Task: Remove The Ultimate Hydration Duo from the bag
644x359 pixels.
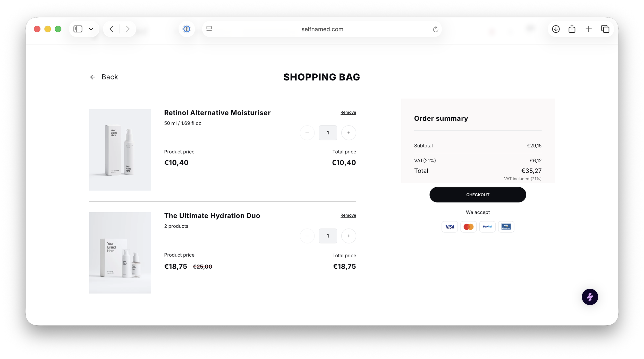Action: [x=348, y=215]
